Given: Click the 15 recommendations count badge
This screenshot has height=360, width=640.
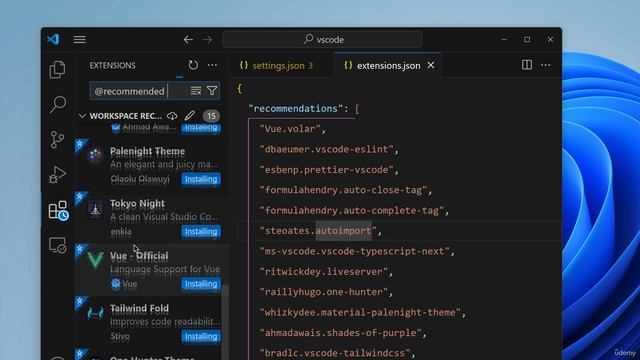Looking at the screenshot, I should tap(211, 116).
